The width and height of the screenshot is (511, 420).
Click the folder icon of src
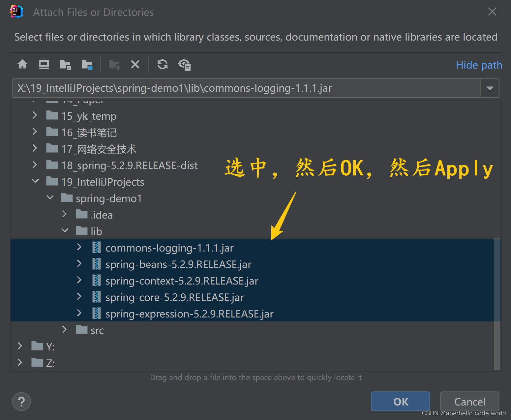coord(82,329)
